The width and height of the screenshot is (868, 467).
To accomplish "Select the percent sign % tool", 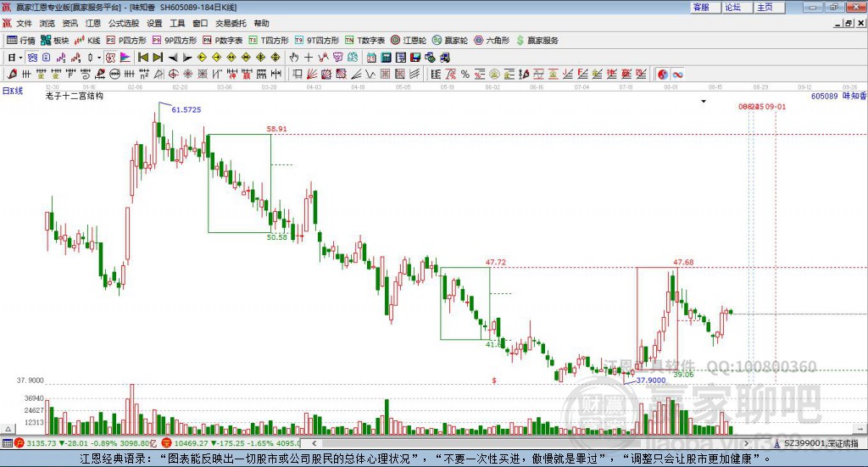I will click(x=465, y=74).
